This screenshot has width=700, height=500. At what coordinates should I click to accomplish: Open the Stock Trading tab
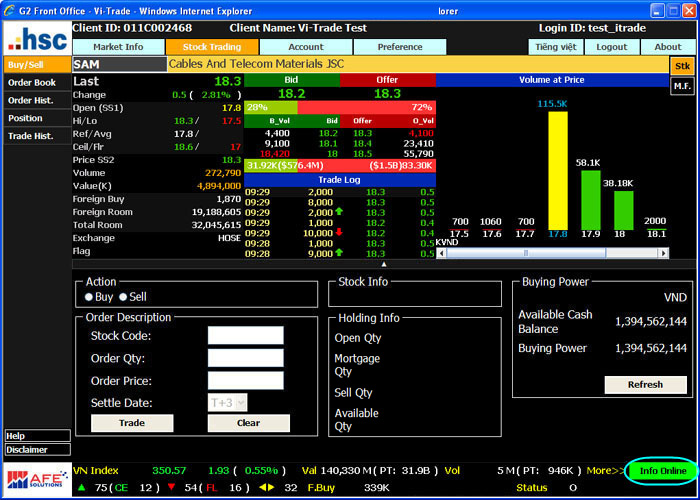(x=212, y=47)
